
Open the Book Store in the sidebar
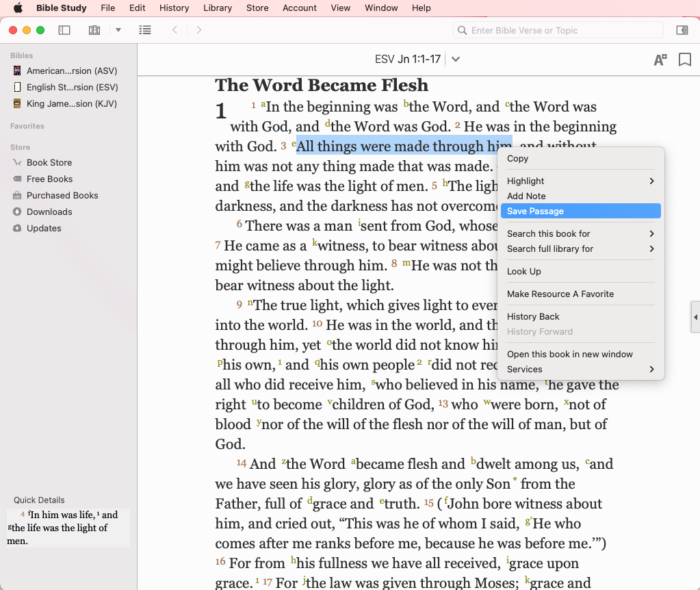coord(49,163)
